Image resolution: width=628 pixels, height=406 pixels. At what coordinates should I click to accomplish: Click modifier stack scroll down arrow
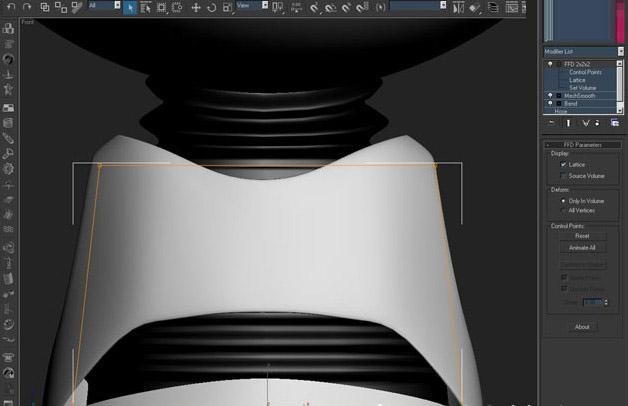click(x=620, y=110)
